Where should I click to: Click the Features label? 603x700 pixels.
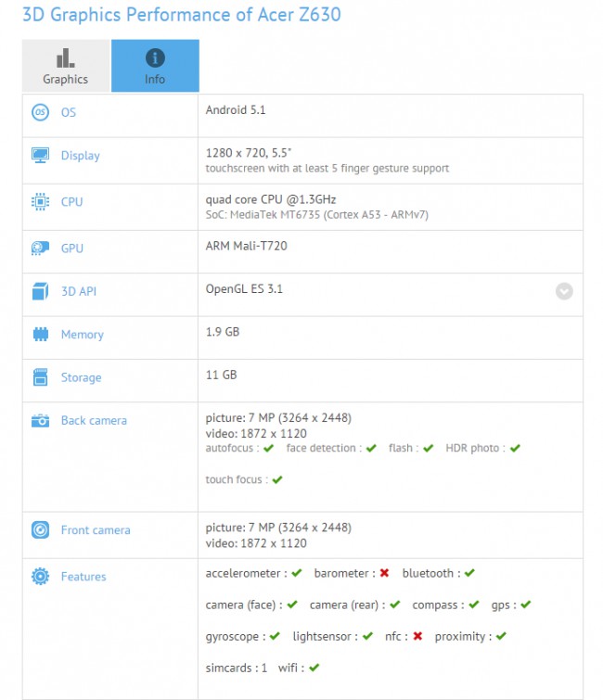[x=83, y=577]
